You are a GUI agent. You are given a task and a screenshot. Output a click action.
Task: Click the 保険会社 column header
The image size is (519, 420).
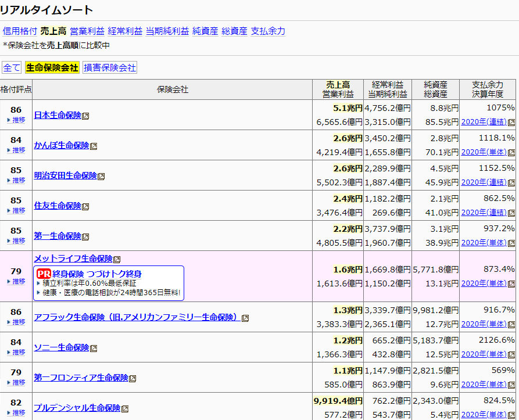[x=173, y=89]
